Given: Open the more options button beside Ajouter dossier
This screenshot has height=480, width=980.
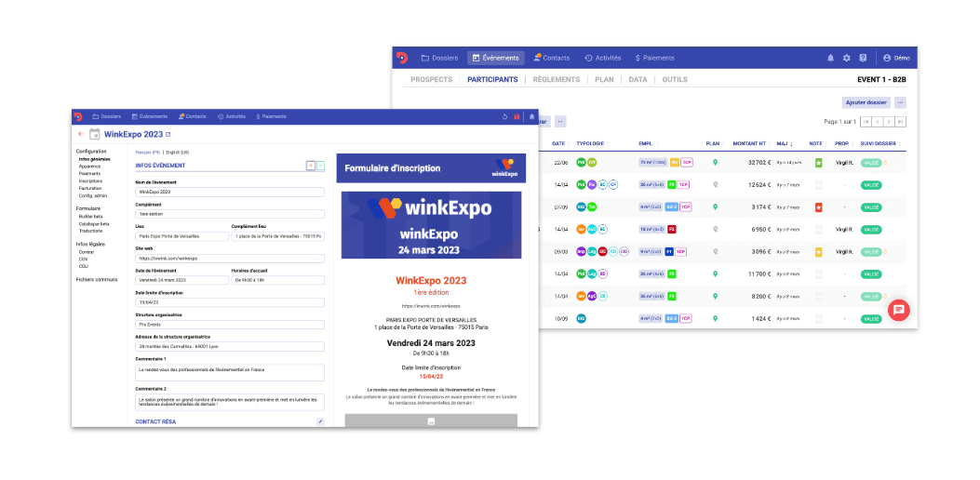Looking at the screenshot, I should coord(901,102).
